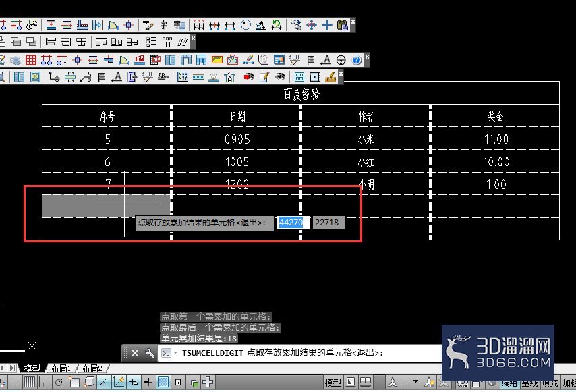Click the house outline icon
The height and width of the screenshot is (392, 576).
(229, 76)
